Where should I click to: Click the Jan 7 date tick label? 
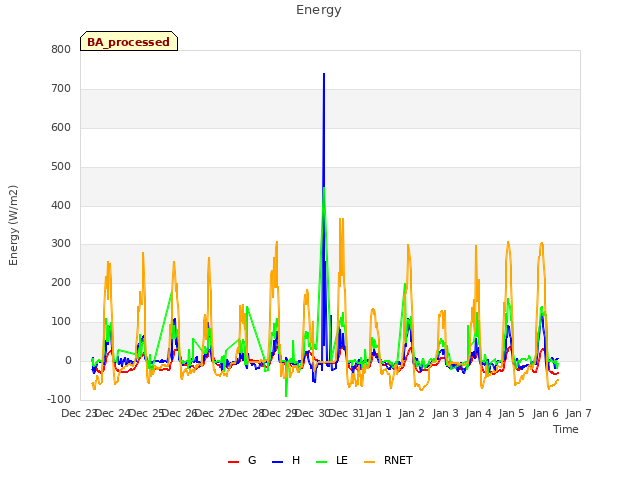[578, 413]
